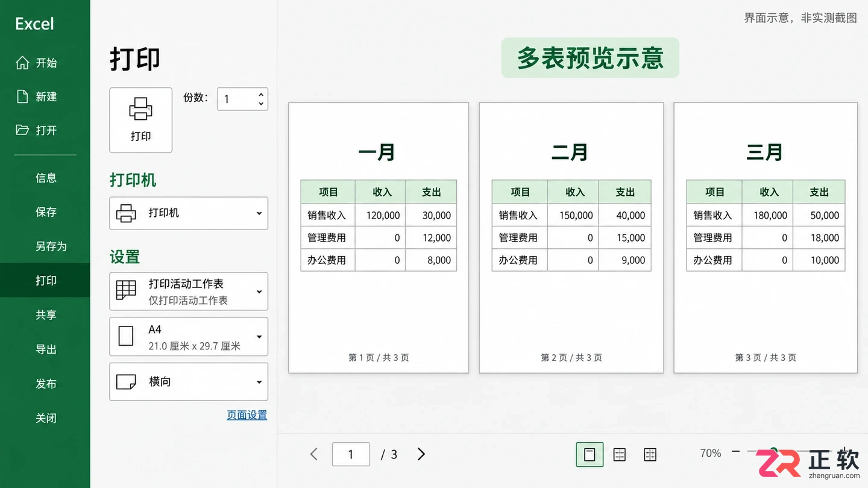The image size is (868, 488).
Task: Open the 页面设置 link
Action: [x=247, y=415]
